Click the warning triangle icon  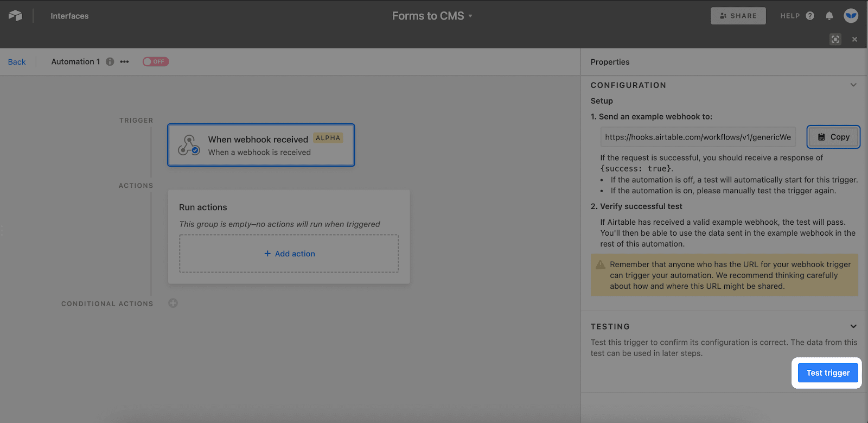(x=601, y=265)
